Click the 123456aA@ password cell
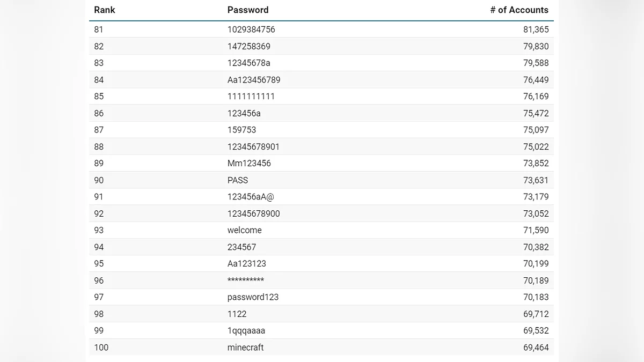 (x=251, y=197)
